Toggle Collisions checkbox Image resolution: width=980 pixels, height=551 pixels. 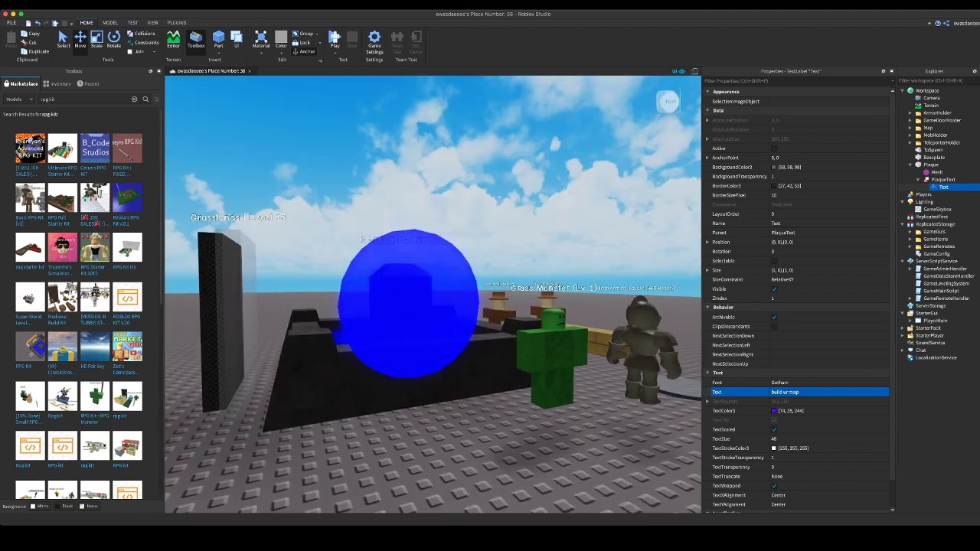click(x=141, y=34)
